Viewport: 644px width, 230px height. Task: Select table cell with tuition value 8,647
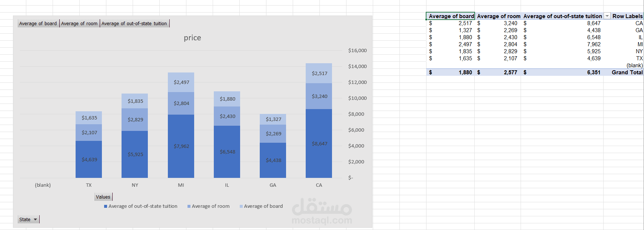(x=562, y=23)
